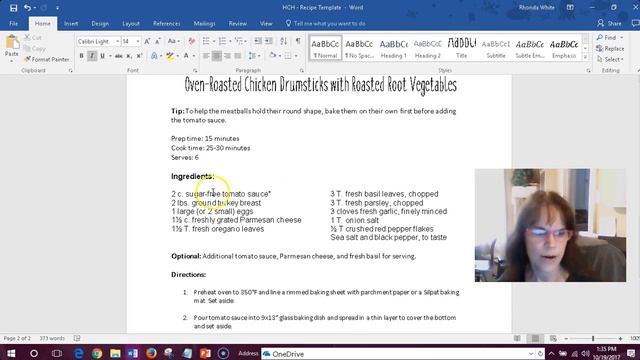Image resolution: width=640 pixels, height=360 pixels.
Task: Toggle Underline formatting
Action: pos(102,56)
